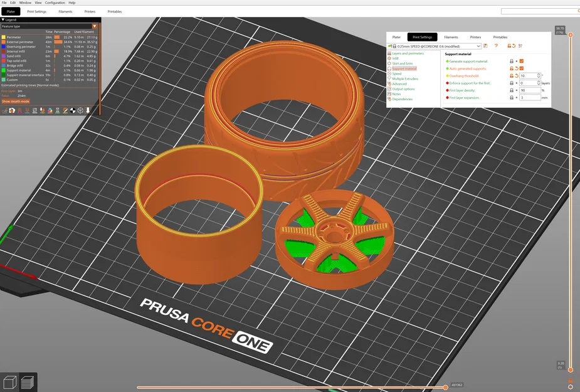Toggle Bridge infill feature in legend
Screen dimensions: 580x392
[x=49, y=65]
